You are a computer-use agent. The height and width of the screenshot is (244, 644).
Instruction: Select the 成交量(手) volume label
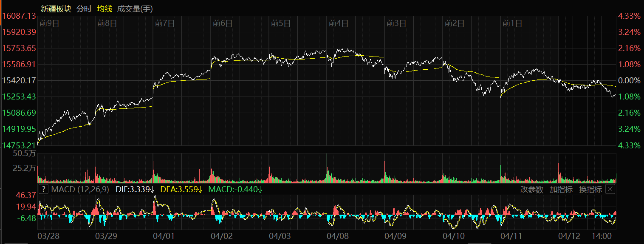click(x=135, y=9)
